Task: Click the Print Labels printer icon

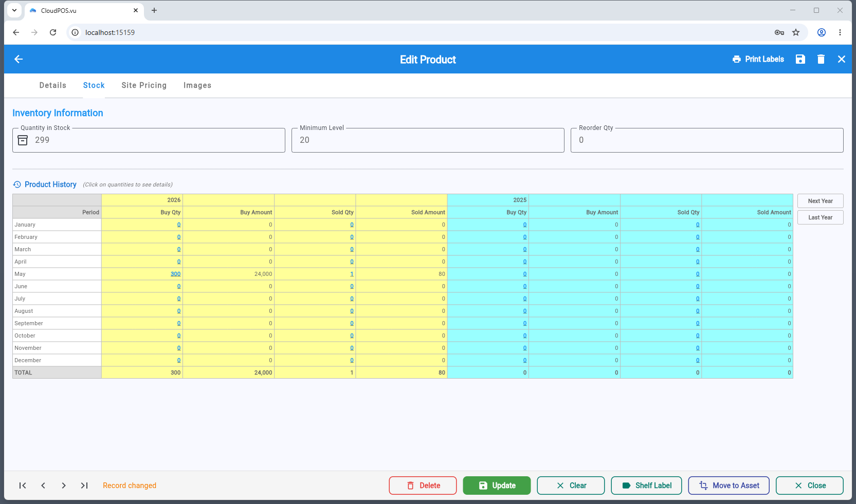Action: 737,59
